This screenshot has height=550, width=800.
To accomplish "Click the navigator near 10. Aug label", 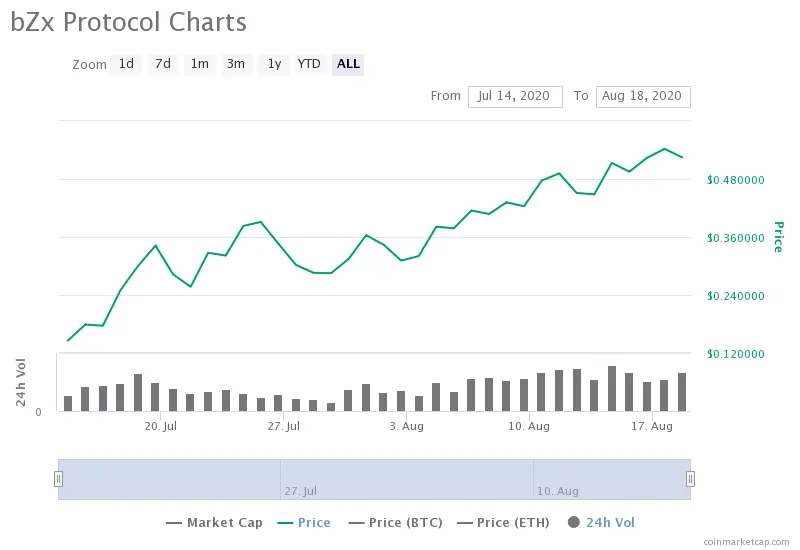I will pos(558,491).
